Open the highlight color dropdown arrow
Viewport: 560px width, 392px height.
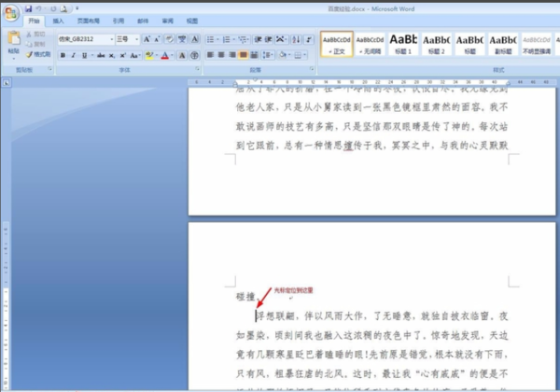pos(157,55)
